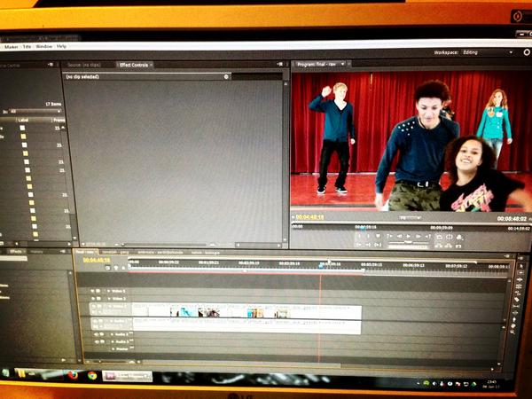This screenshot has width=532, height=399.
Task: Click the Program Monitor yellow timecode
Action: [x=309, y=217]
